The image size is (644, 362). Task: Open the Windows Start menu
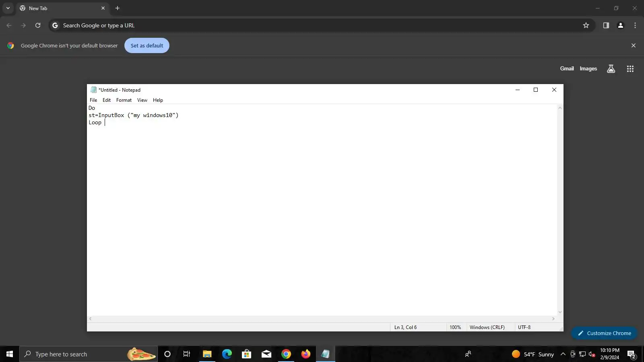(10, 354)
